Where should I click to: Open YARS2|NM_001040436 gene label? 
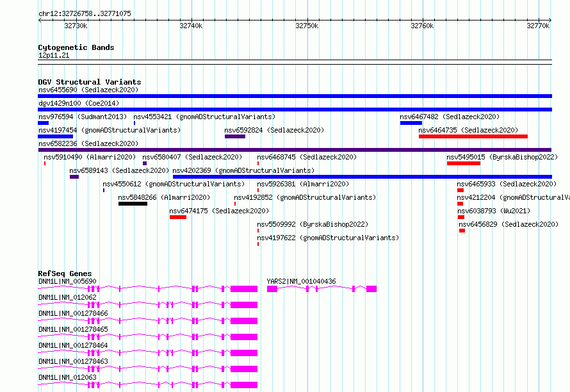point(302,281)
